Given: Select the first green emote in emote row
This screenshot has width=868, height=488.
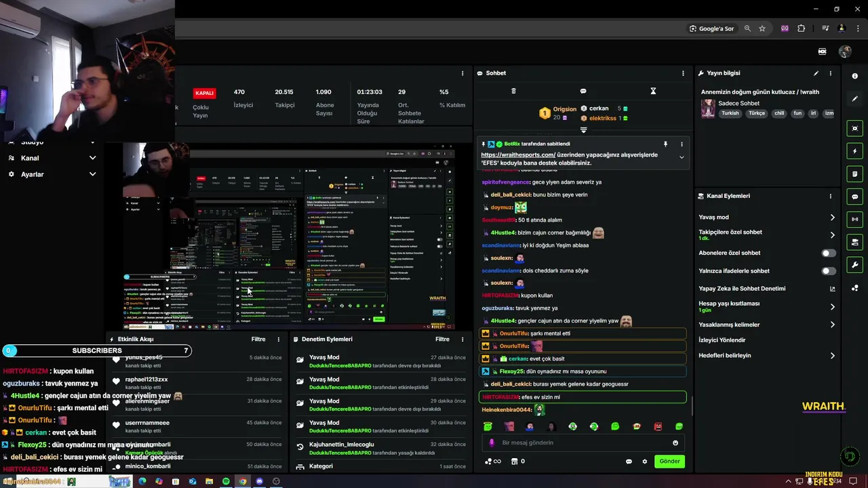Looking at the screenshot, I should click(x=488, y=426).
